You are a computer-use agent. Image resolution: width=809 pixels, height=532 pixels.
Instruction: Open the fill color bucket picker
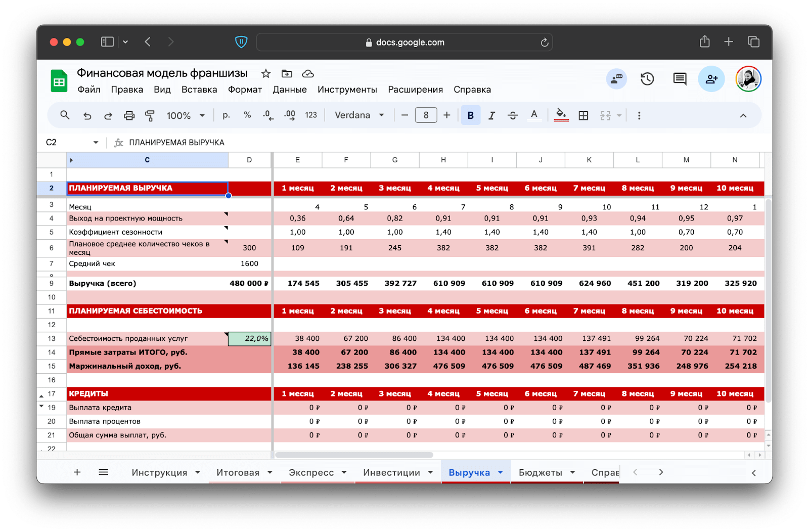point(561,115)
